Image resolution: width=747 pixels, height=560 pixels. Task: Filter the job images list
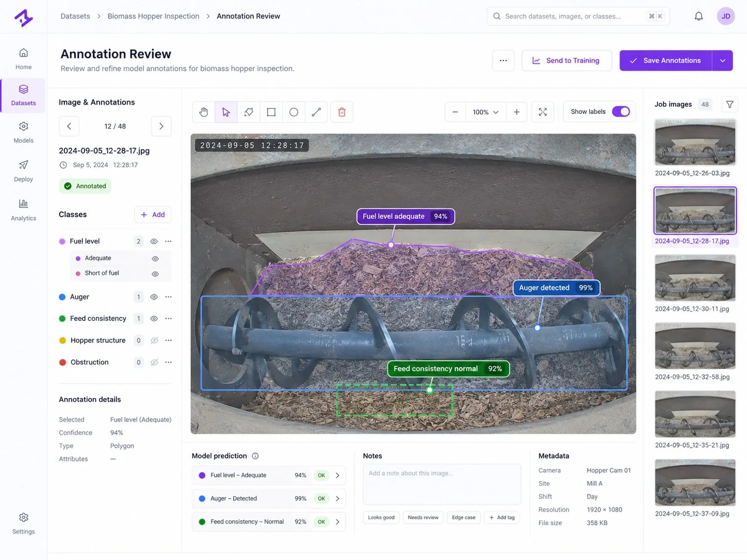(729, 104)
